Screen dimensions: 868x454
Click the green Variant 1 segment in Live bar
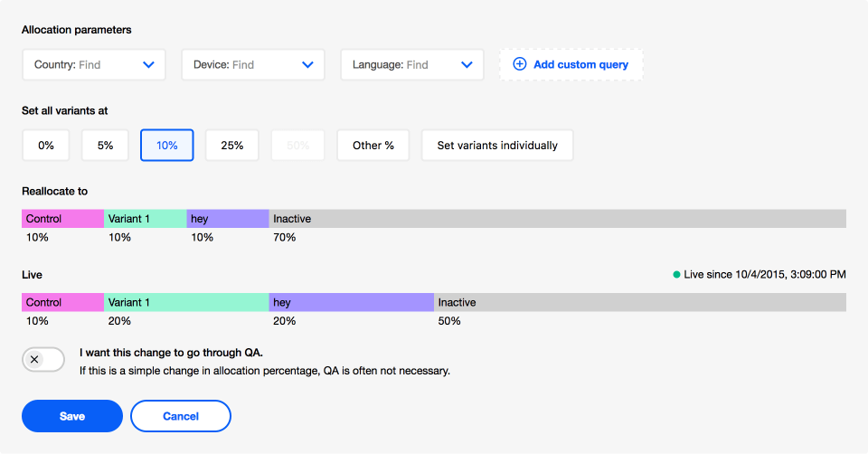point(186,302)
